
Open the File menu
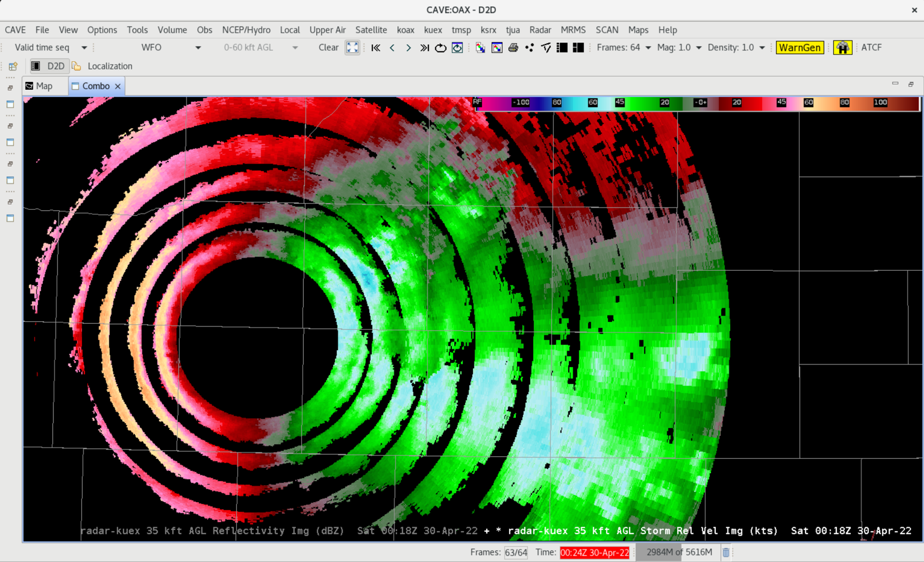point(42,30)
